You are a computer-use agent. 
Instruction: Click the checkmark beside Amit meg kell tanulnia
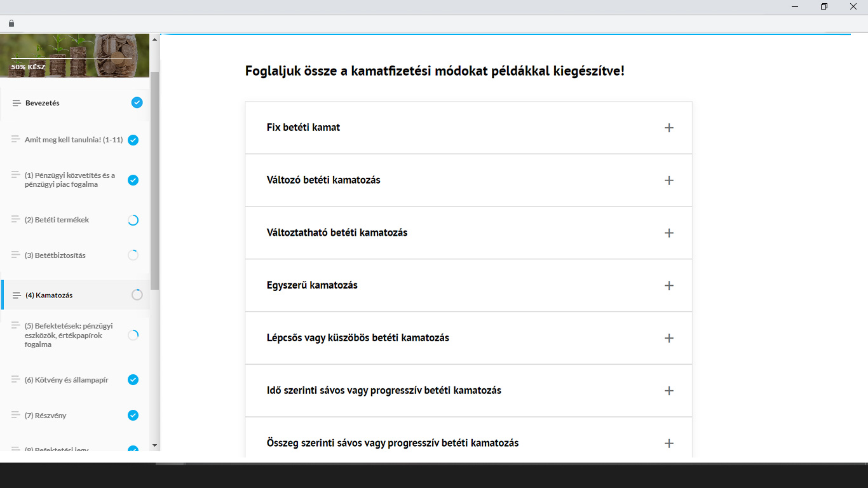[133, 140]
